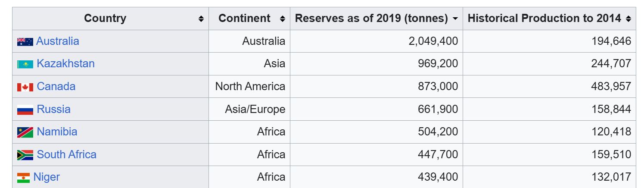The width and height of the screenshot is (644, 188).
Task: Sort by Continent using its sort arrows
Action: point(283,19)
